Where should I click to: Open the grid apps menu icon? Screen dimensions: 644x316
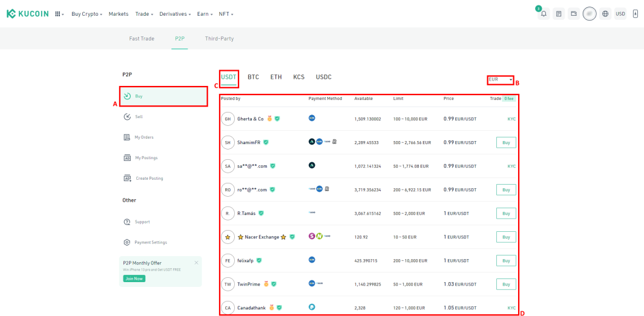coord(59,14)
